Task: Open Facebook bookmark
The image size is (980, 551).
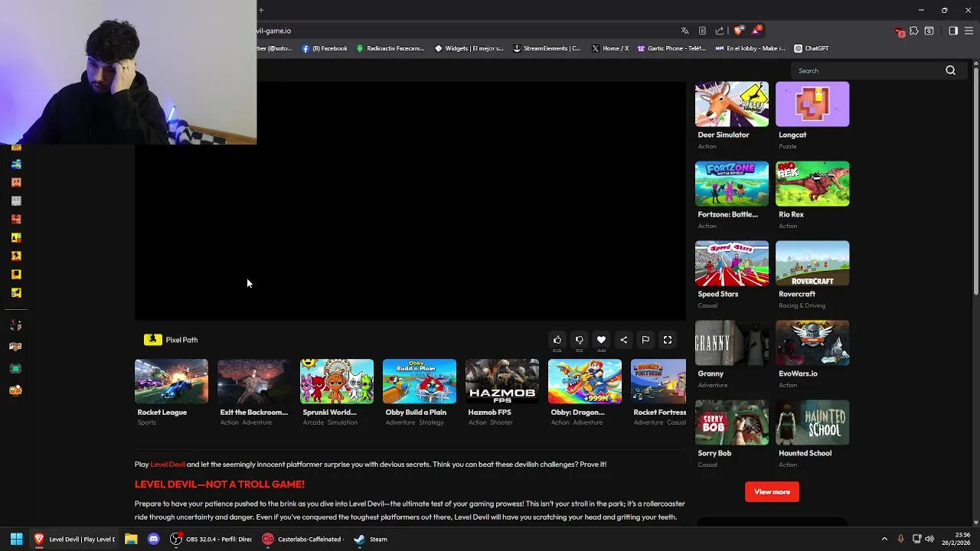Action: pyautogui.click(x=325, y=48)
